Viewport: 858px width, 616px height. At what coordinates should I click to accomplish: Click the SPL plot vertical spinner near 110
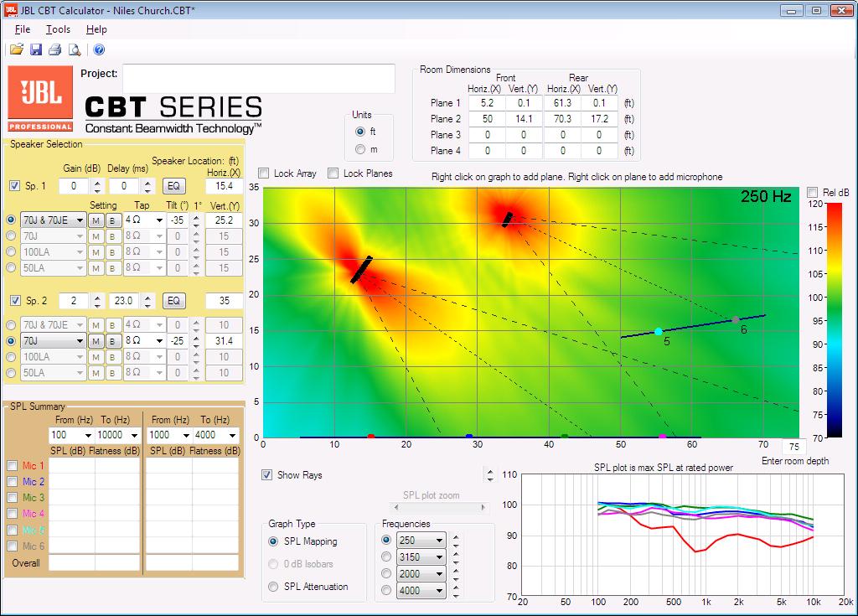[x=490, y=474]
